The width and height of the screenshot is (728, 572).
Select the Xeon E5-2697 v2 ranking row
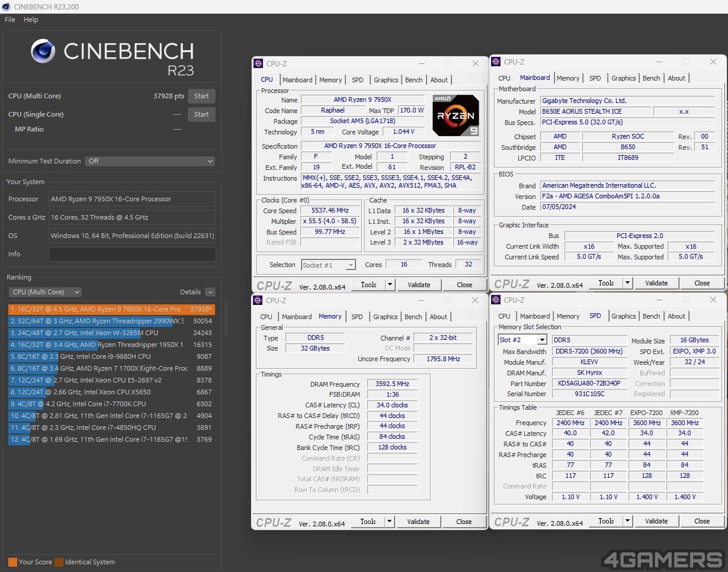click(111, 380)
